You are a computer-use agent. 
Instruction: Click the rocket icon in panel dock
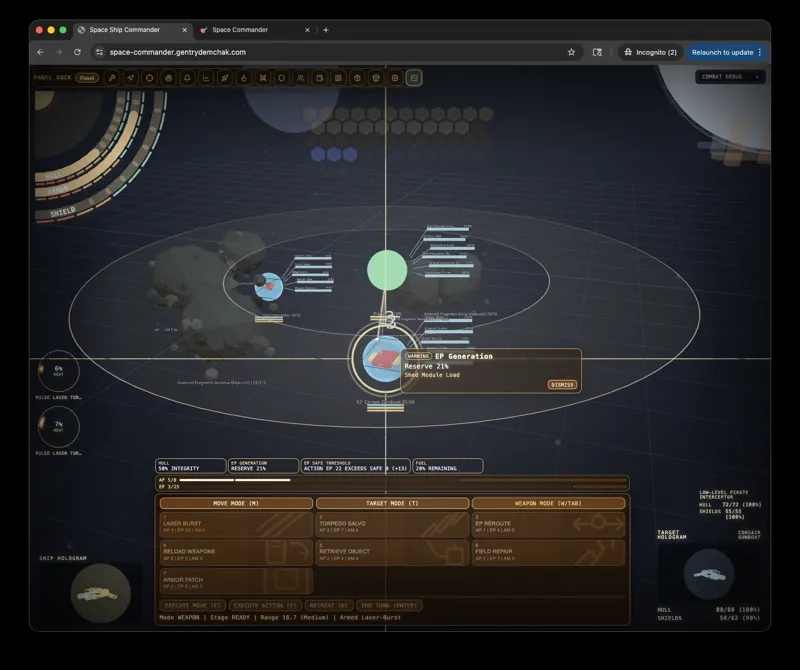click(x=225, y=78)
